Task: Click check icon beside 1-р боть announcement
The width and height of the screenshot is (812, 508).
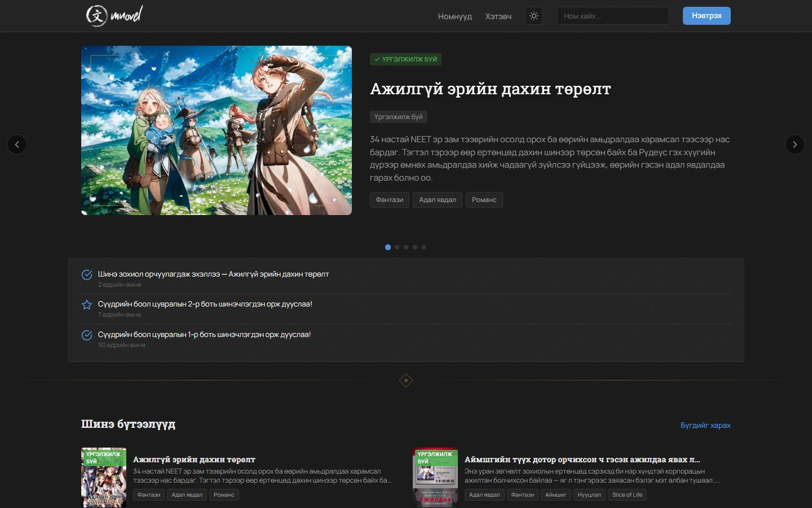Action: [x=87, y=335]
